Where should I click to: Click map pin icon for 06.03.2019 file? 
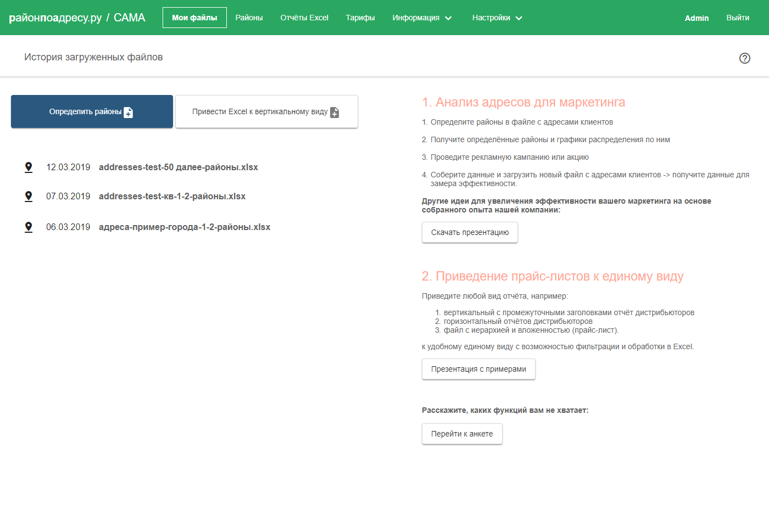tap(29, 227)
